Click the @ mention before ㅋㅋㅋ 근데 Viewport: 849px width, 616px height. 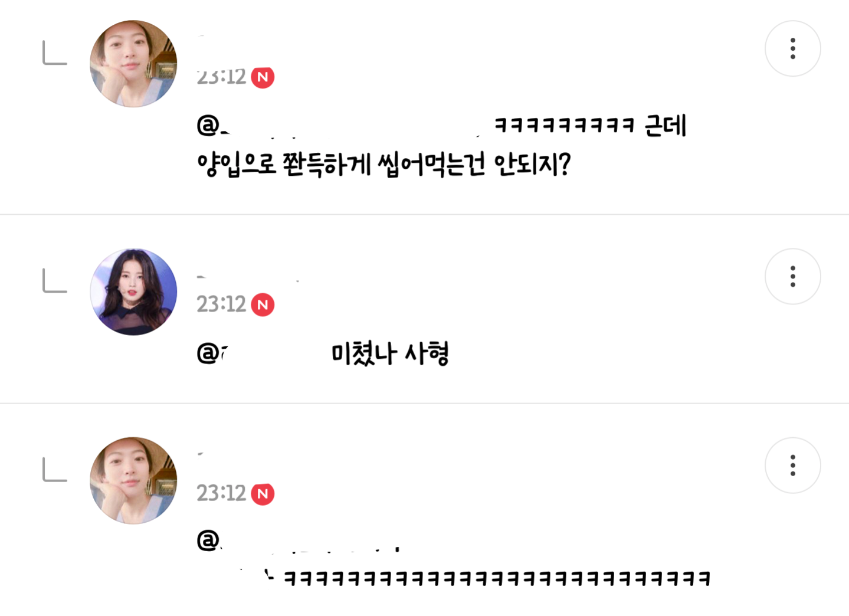point(212,125)
